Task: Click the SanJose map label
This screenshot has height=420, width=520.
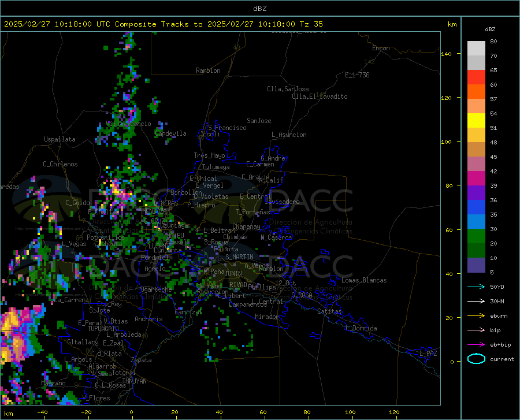Action: pyautogui.click(x=259, y=121)
